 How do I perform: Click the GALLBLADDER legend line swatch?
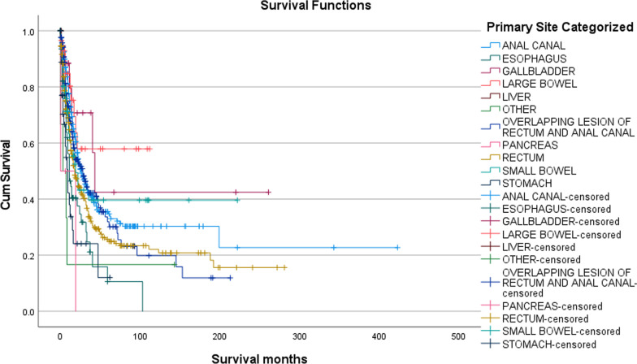click(x=490, y=71)
